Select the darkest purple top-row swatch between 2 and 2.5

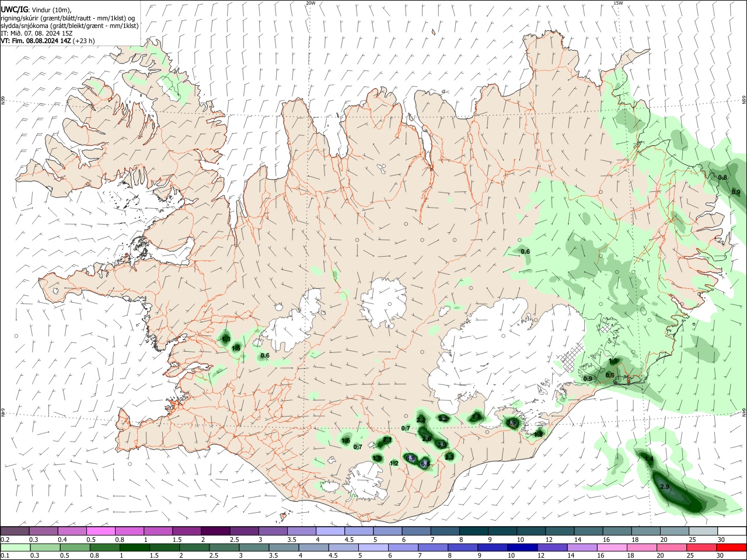[x=215, y=531]
